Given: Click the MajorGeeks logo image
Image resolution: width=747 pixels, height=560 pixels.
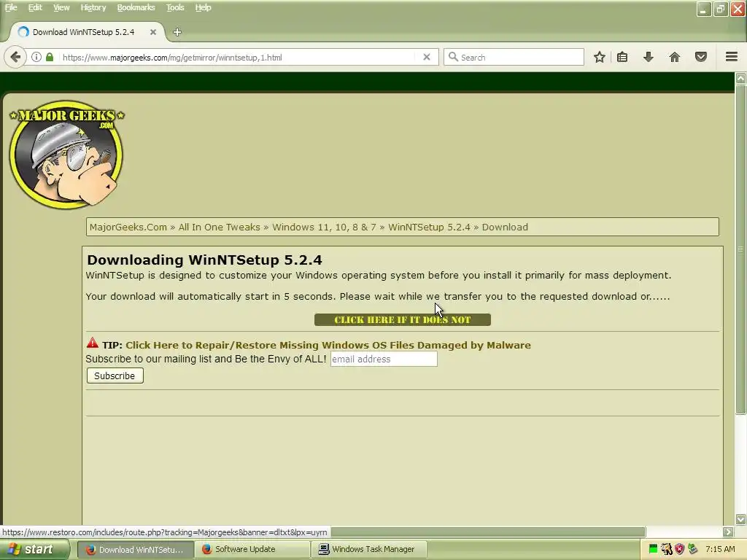Looking at the screenshot, I should (x=66, y=155).
